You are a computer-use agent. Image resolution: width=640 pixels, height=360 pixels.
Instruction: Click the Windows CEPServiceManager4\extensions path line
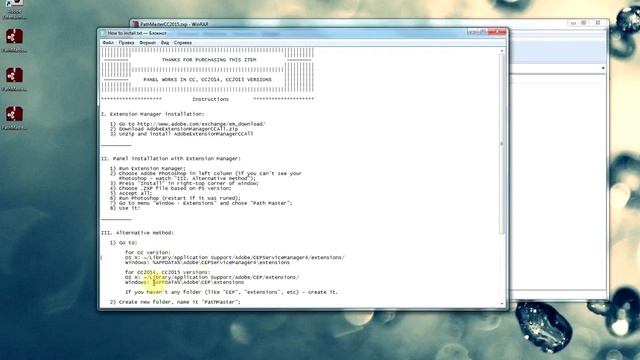(207, 262)
